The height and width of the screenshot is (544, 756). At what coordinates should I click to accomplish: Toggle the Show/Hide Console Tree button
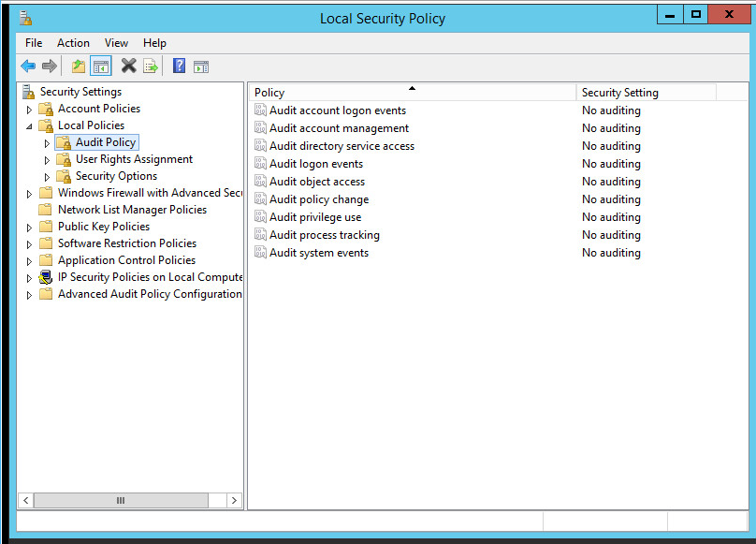coord(101,66)
